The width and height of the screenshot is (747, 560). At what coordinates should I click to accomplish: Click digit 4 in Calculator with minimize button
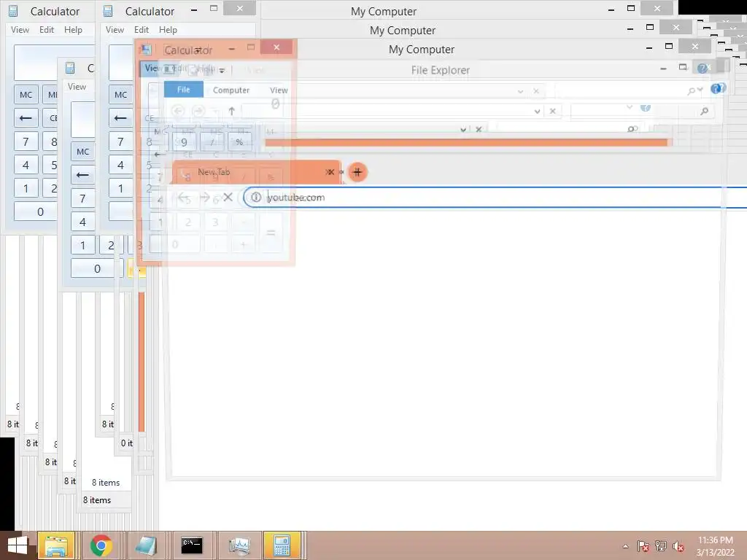120,165
